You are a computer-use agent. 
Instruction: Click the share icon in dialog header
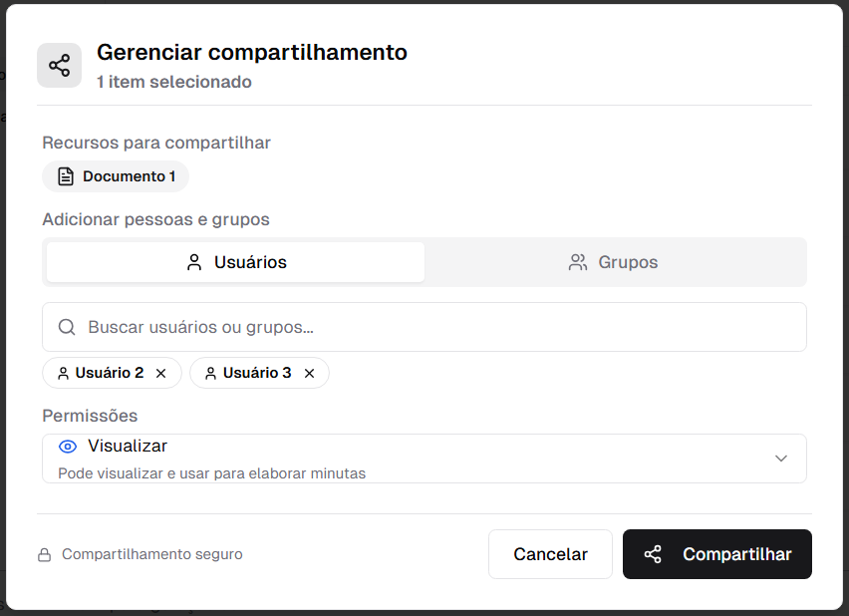59,66
